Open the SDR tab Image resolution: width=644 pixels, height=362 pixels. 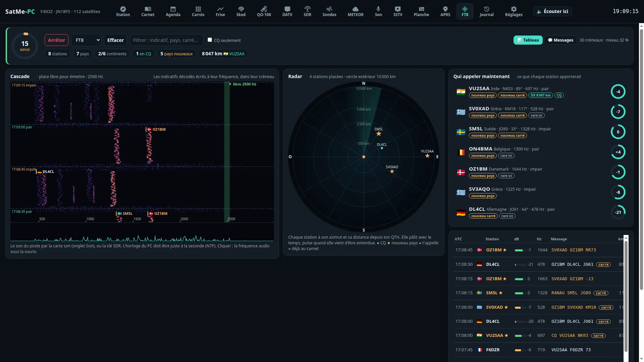(x=308, y=11)
